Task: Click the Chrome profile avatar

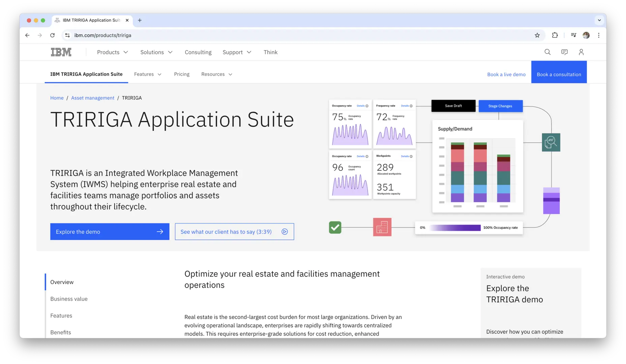Action: 586,35
